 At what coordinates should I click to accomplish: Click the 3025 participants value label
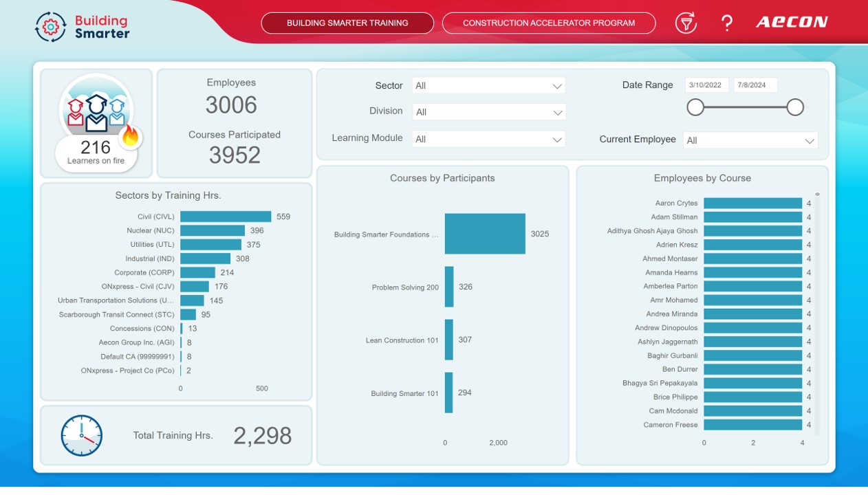[x=540, y=234]
